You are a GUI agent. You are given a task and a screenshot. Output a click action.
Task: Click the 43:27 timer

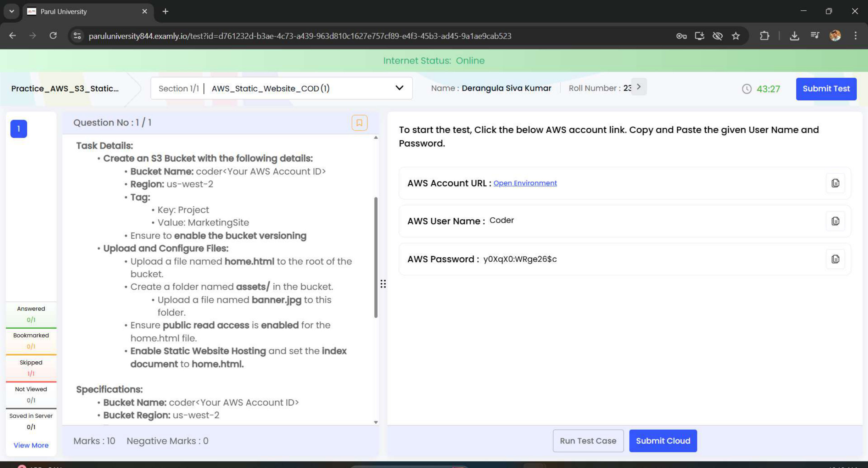[768, 89]
